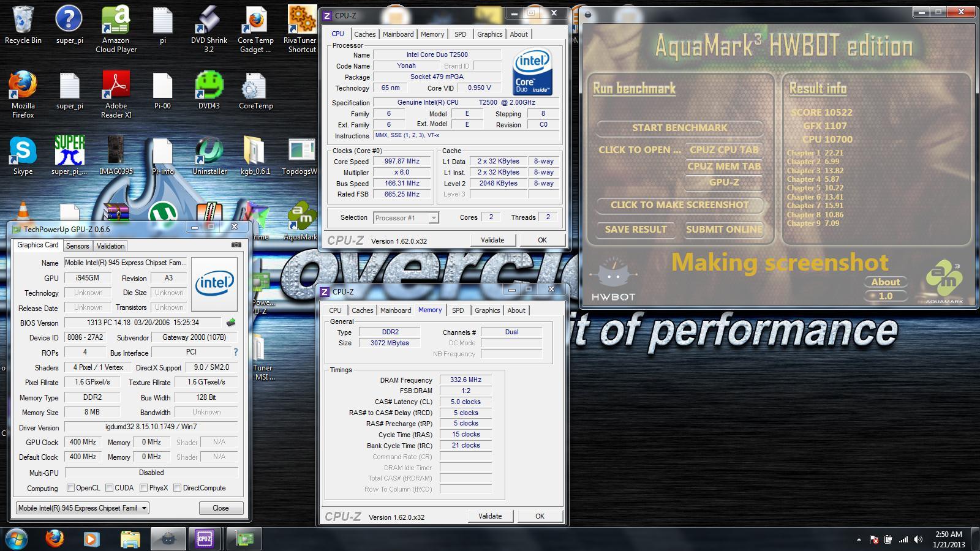This screenshot has height=551, width=980.
Task: Open the GPU selection dropdown in GPU-Z
Action: pos(83,508)
